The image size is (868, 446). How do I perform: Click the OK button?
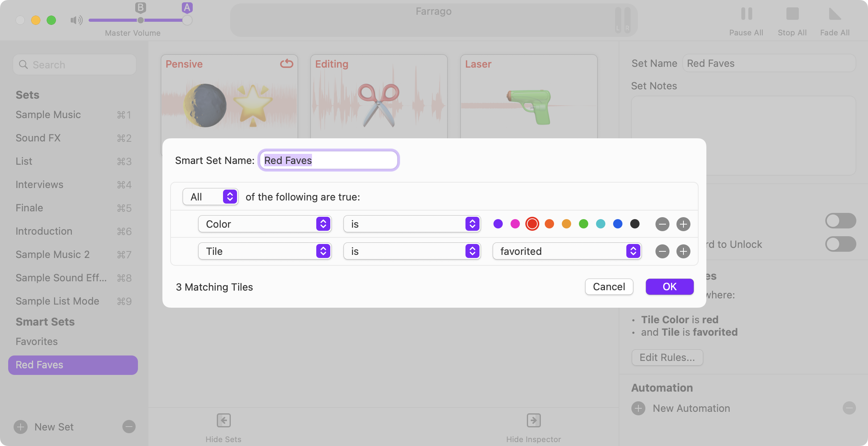(669, 287)
